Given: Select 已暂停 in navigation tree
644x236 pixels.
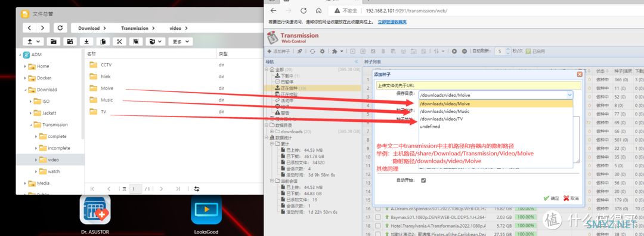Looking at the screenshot, I should coord(287,81).
